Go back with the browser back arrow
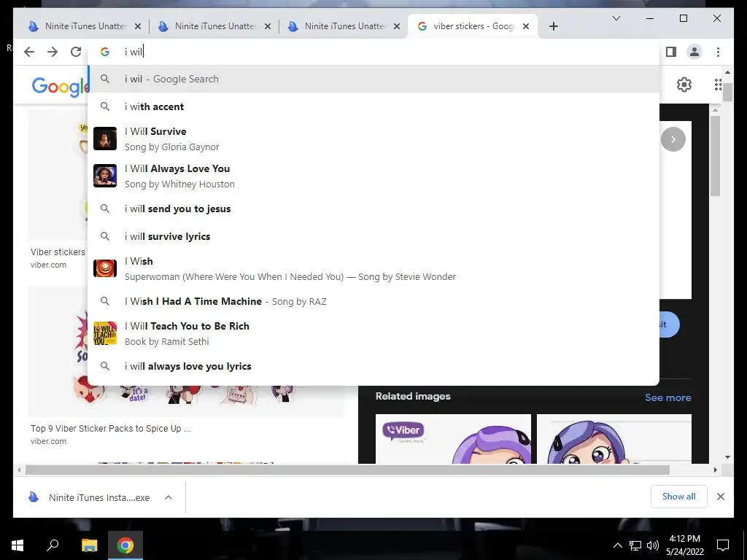 pyautogui.click(x=29, y=52)
